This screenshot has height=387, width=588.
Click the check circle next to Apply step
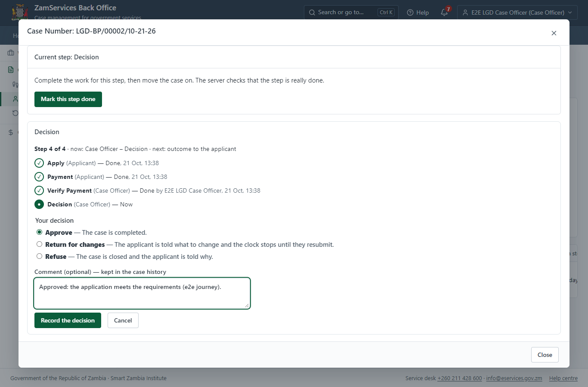tap(39, 163)
